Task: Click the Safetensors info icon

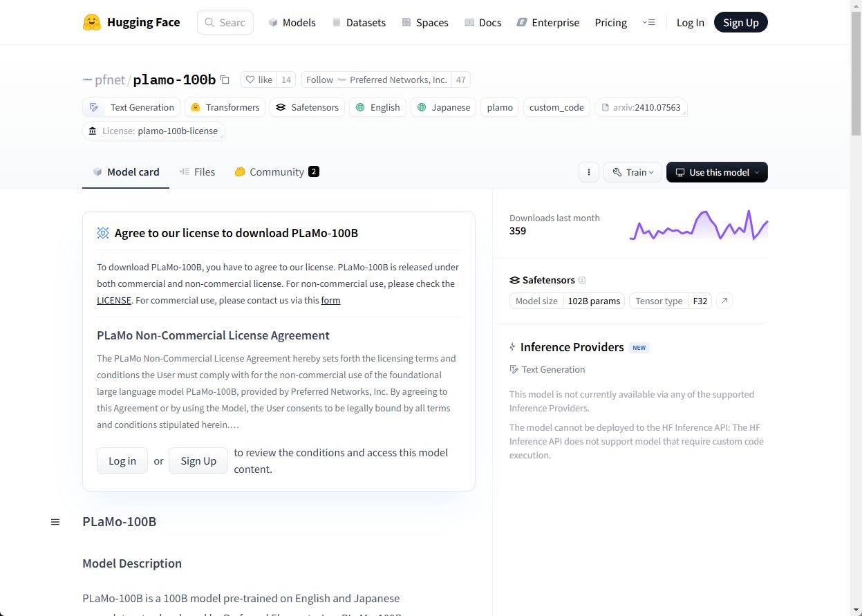Action: click(582, 280)
